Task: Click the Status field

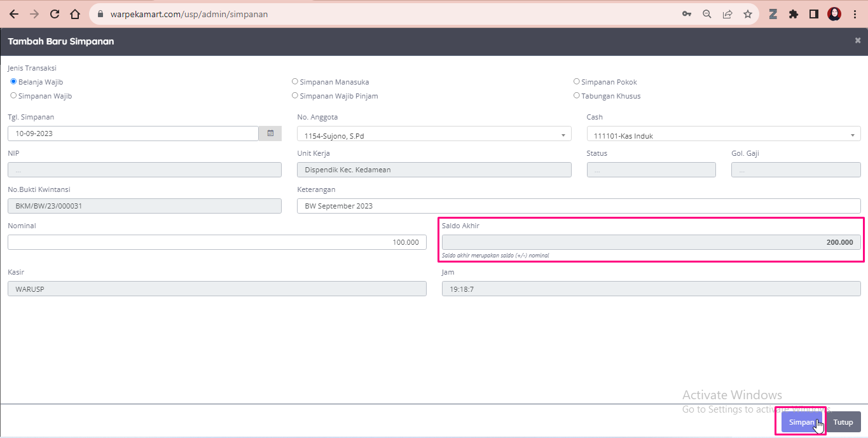Action: 651,170
